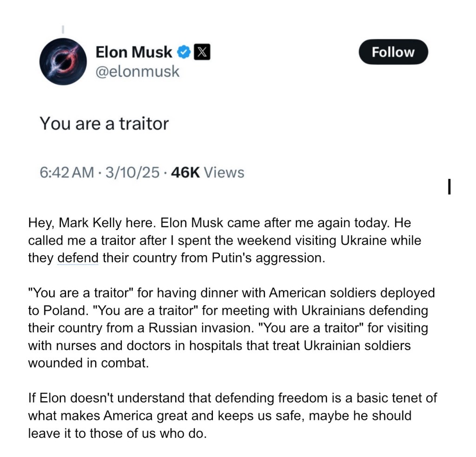Click the phrase "Putin's aggression"
476x457 pixels.
click(x=266, y=258)
